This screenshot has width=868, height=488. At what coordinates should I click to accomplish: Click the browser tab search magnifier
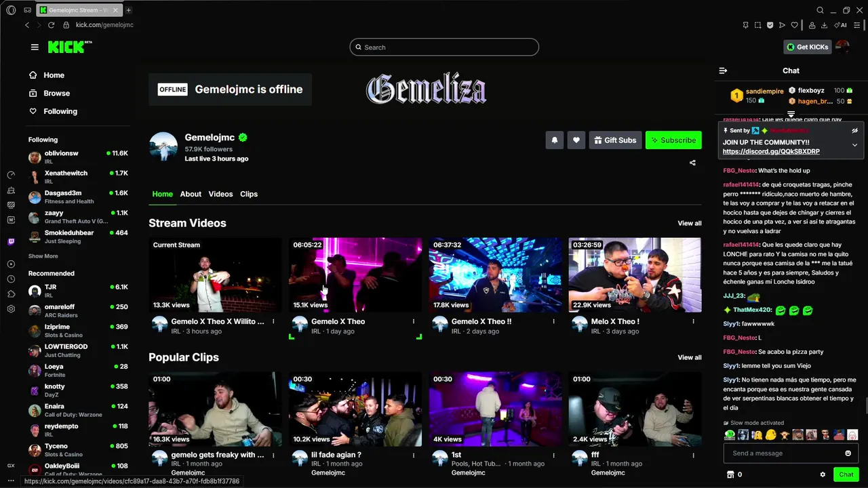(820, 10)
